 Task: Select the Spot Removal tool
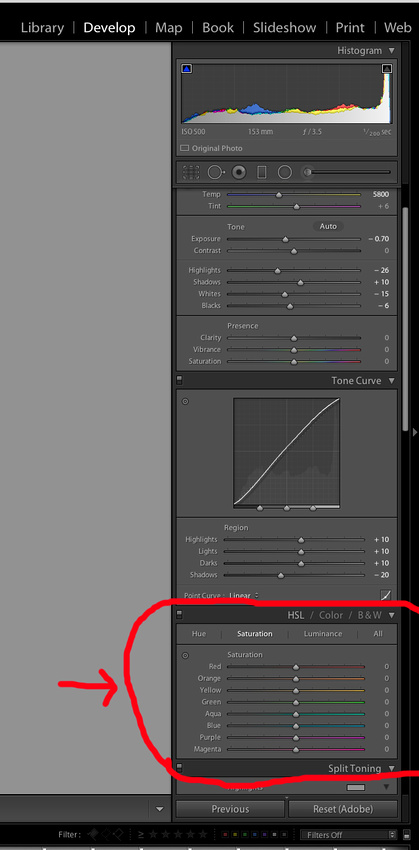coord(216,172)
